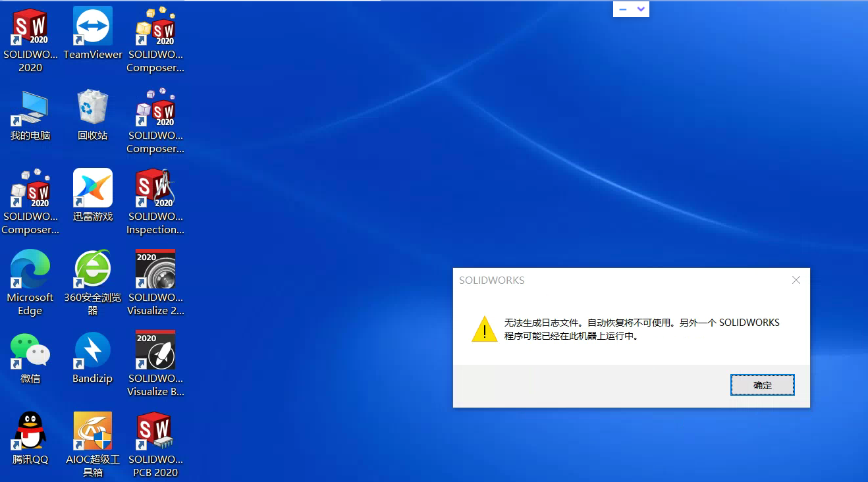Select SOLIDWORKS Composer icon with purple cubes

[155, 107]
